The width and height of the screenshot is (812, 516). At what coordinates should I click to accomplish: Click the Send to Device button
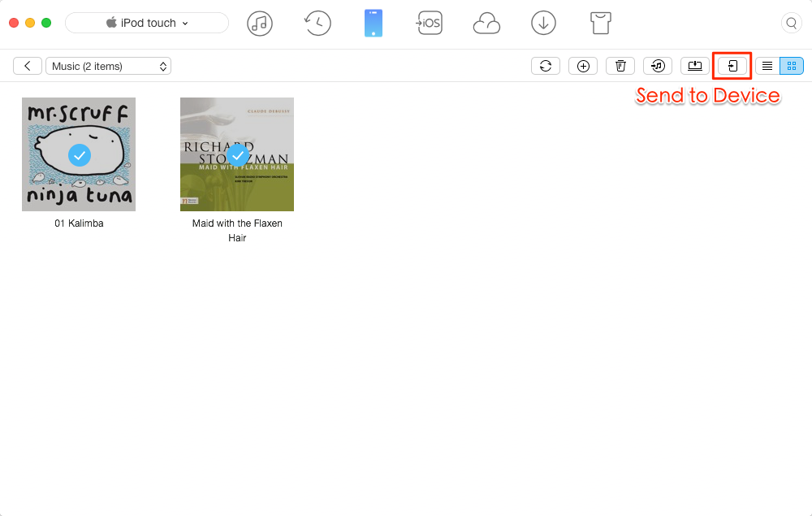click(732, 67)
